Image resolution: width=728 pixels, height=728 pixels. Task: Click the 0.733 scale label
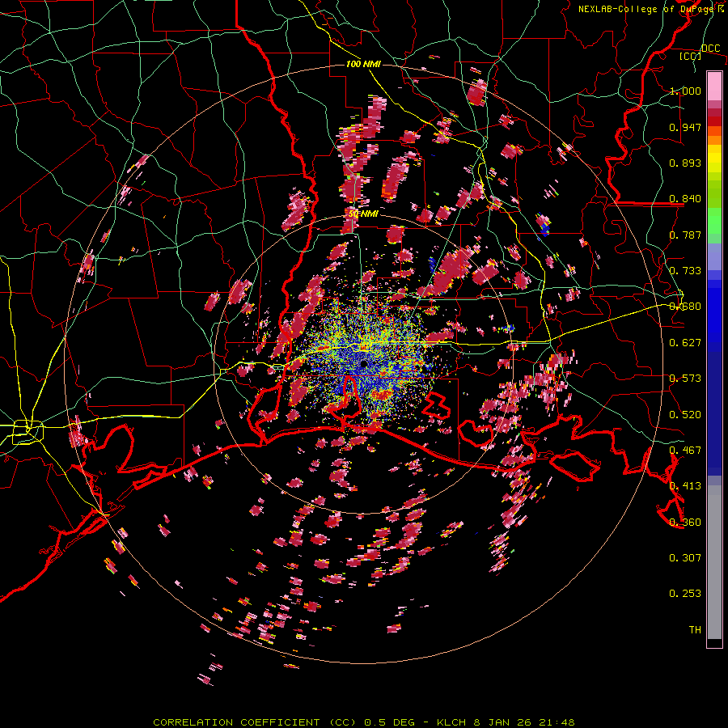pyautogui.click(x=685, y=271)
